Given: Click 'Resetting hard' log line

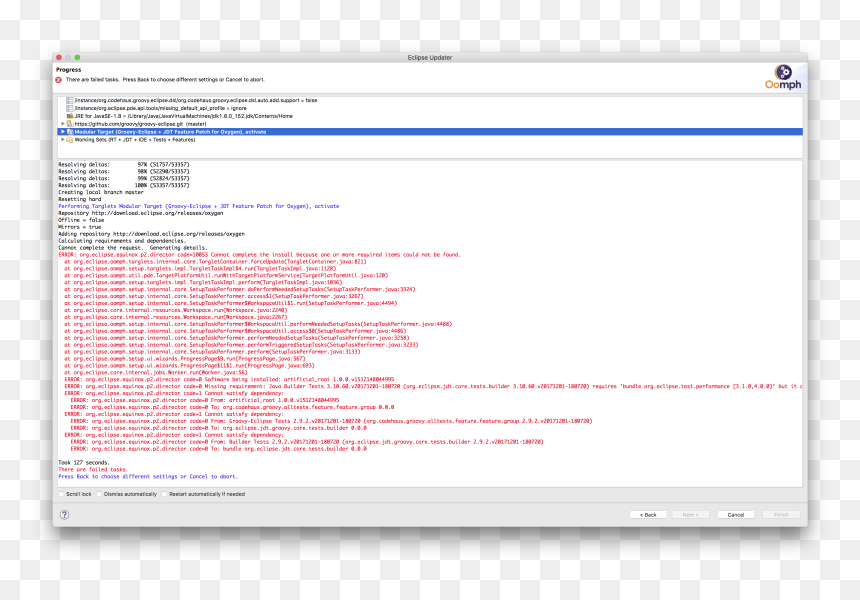Looking at the screenshot, I should 80,199.
